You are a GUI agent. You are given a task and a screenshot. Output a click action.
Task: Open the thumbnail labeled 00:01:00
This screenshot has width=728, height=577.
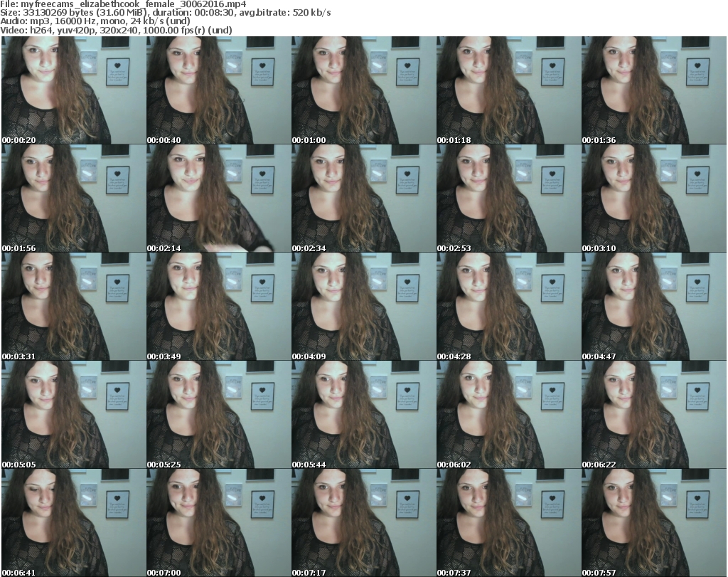coord(363,90)
